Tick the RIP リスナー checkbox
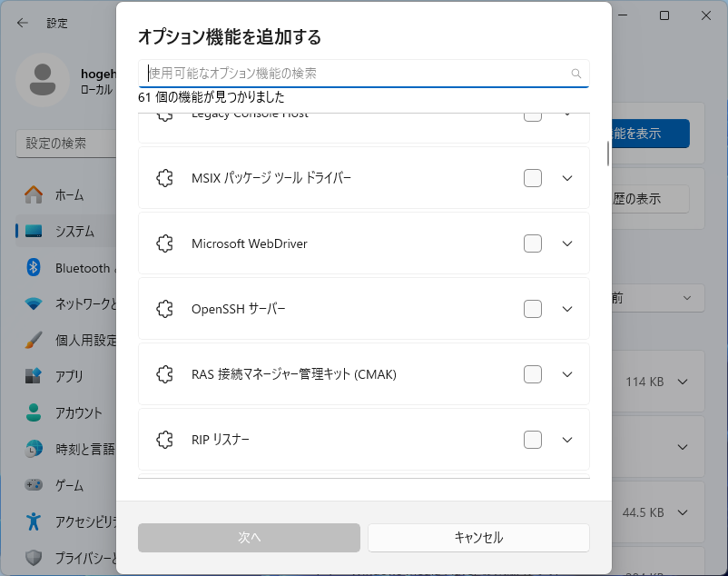The image size is (728, 576). pyautogui.click(x=533, y=440)
